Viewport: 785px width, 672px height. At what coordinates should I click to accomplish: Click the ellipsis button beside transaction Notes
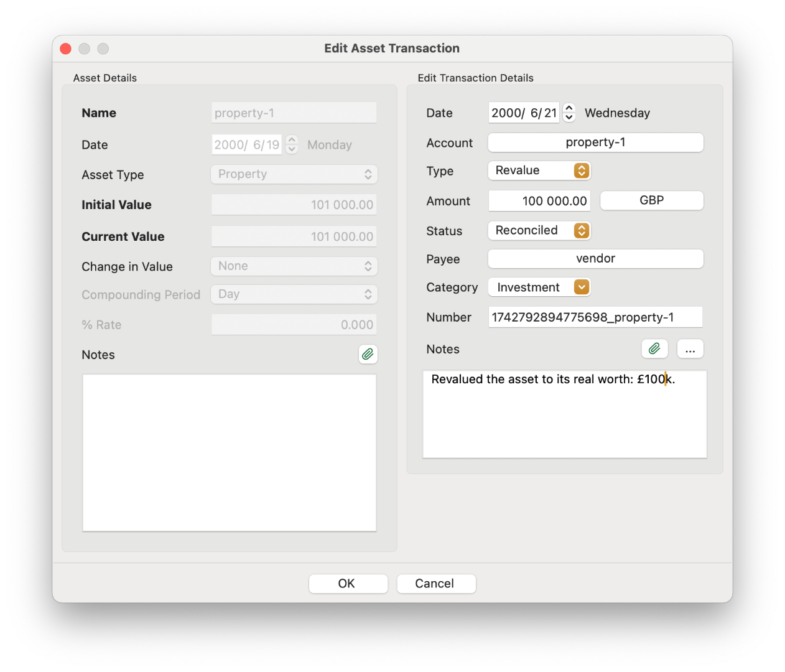690,348
